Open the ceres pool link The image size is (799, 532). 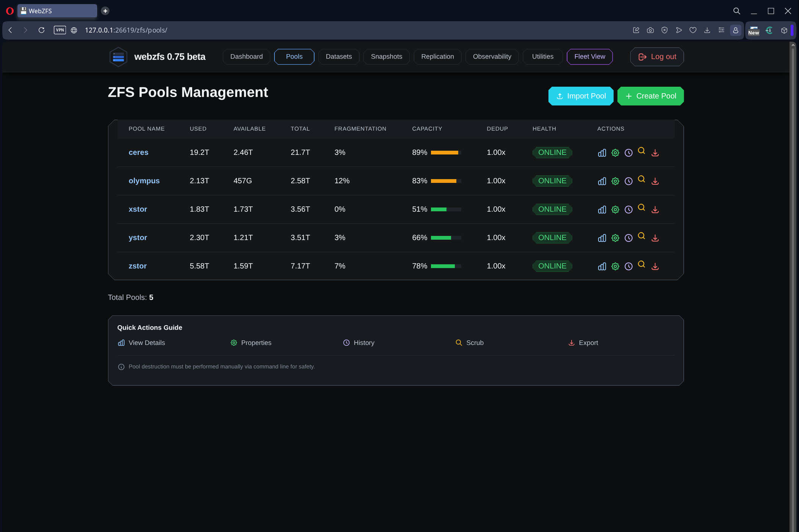[x=138, y=152]
